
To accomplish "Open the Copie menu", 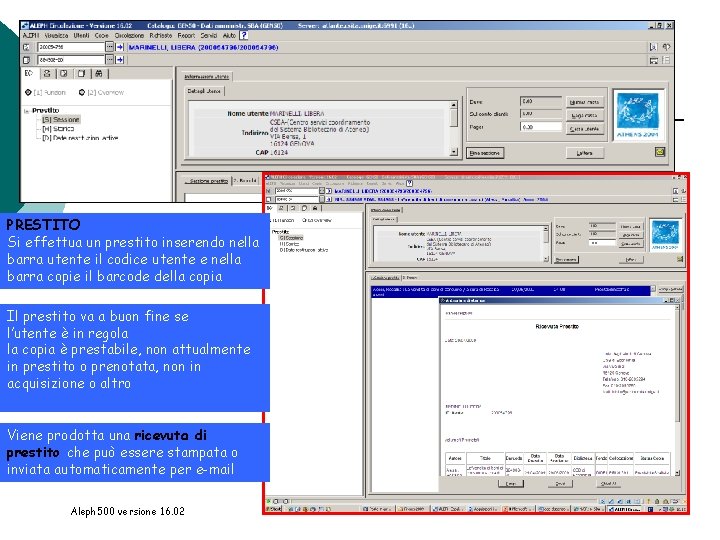I will (101, 35).
